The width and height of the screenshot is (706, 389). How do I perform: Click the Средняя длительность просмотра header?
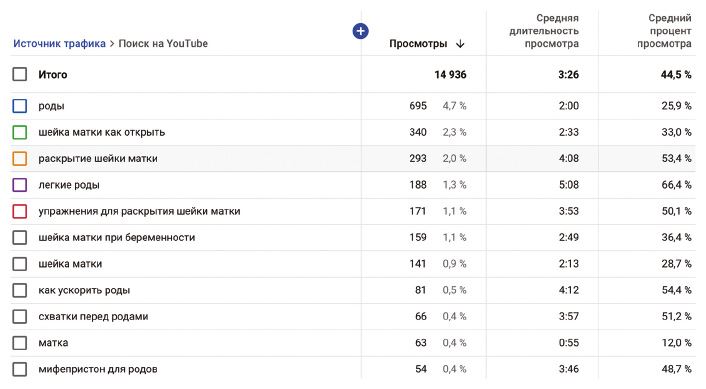pos(544,31)
